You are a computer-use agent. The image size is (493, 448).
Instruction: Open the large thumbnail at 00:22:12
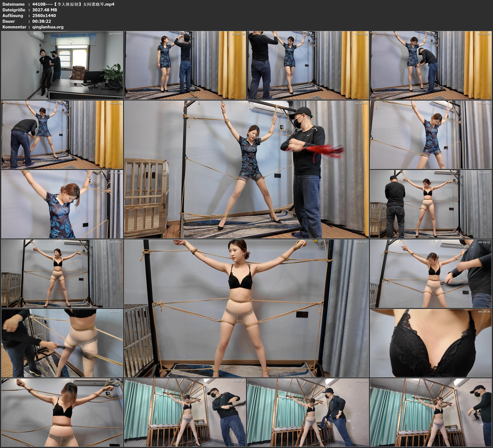click(x=246, y=308)
